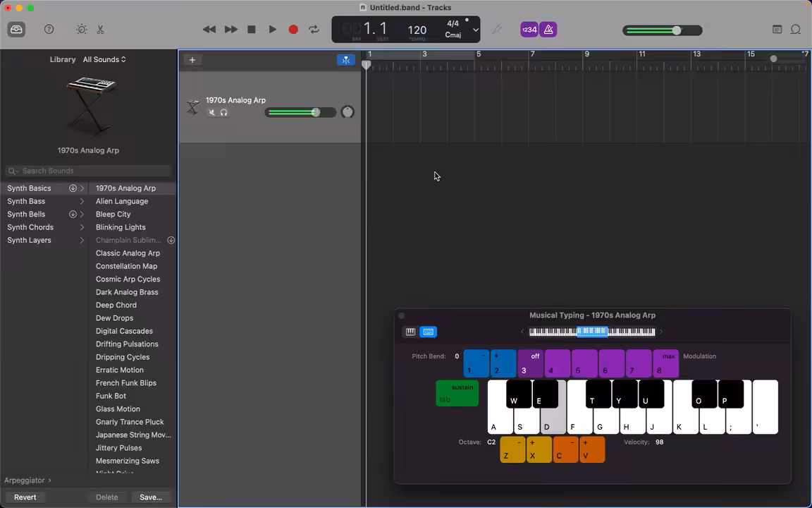Expand the LCD display mode dropdown

click(x=475, y=30)
